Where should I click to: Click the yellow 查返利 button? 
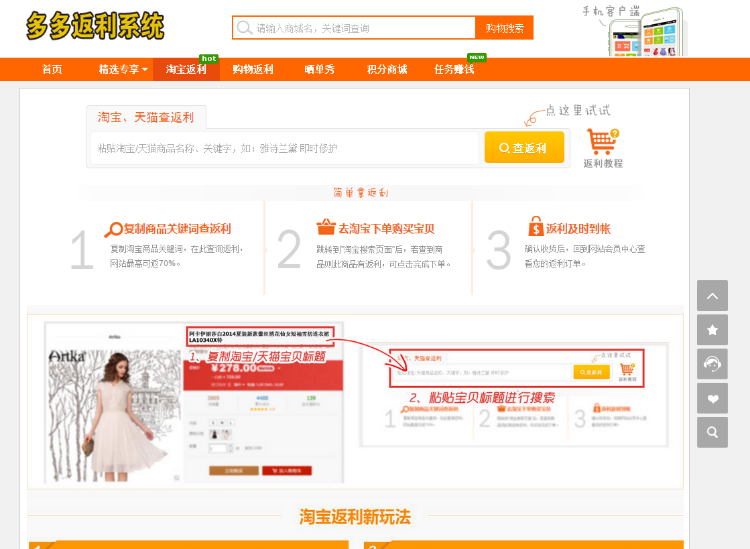(x=524, y=148)
